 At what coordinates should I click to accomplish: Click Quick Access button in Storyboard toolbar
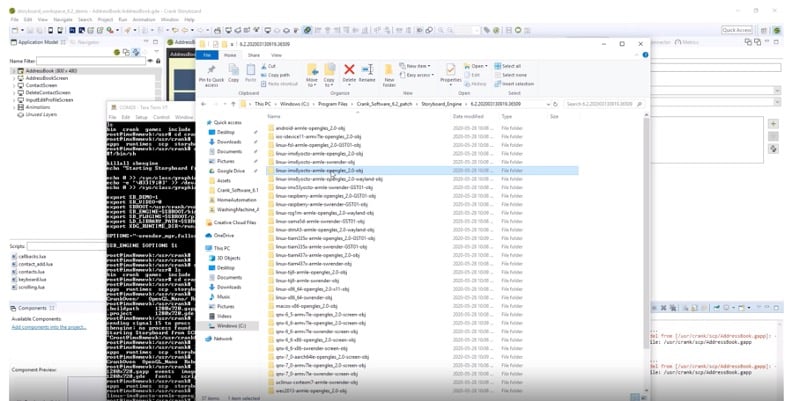click(x=736, y=30)
